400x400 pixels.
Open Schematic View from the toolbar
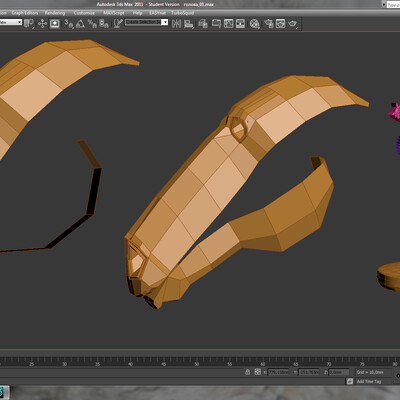(240, 23)
